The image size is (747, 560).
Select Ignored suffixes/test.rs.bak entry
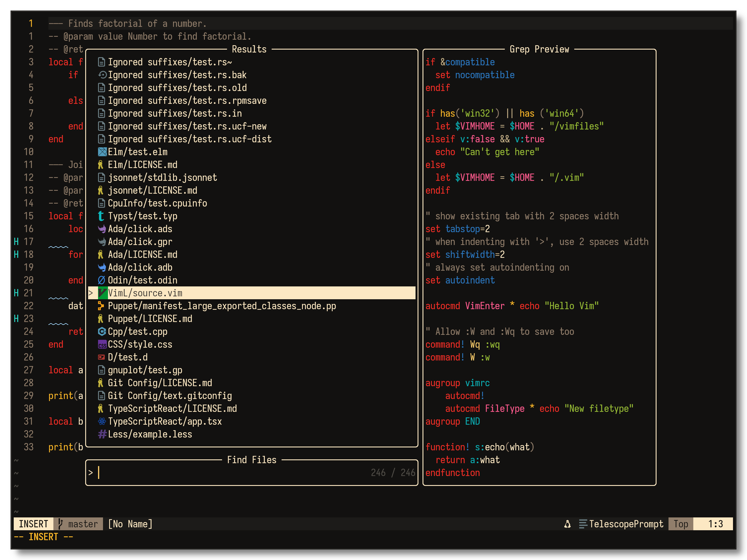point(177,75)
